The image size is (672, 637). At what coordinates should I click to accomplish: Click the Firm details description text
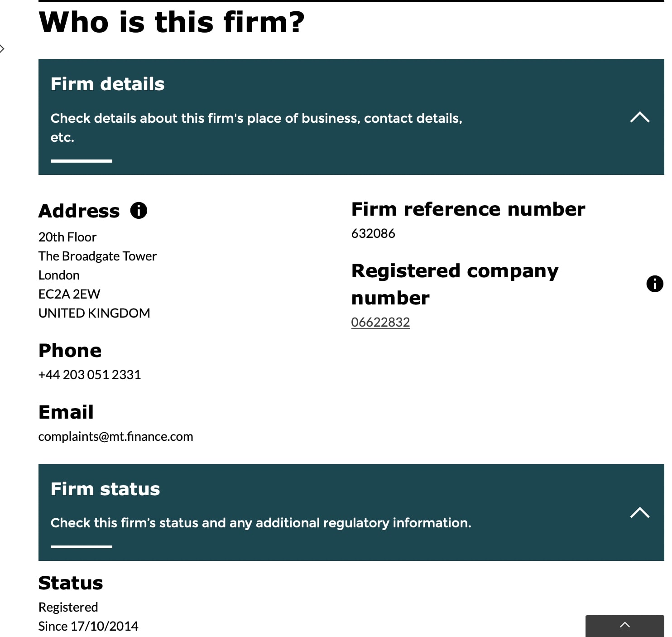click(x=256, y=128)
